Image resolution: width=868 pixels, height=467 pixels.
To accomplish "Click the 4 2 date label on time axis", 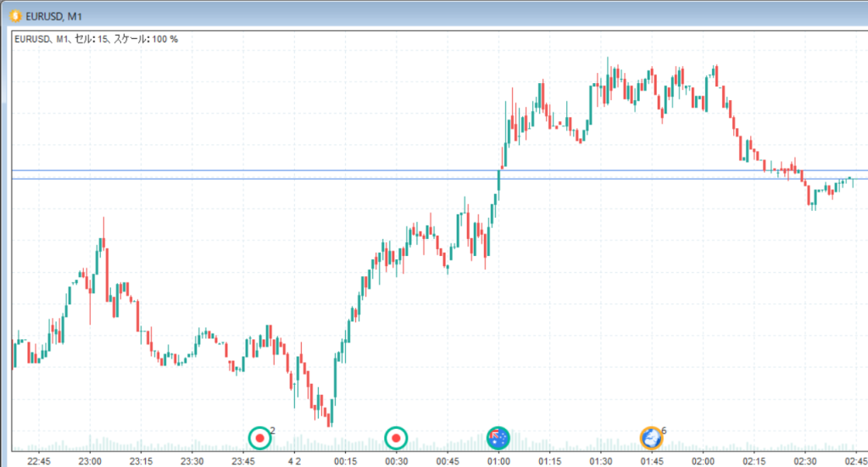I will [x=296, y=461].
